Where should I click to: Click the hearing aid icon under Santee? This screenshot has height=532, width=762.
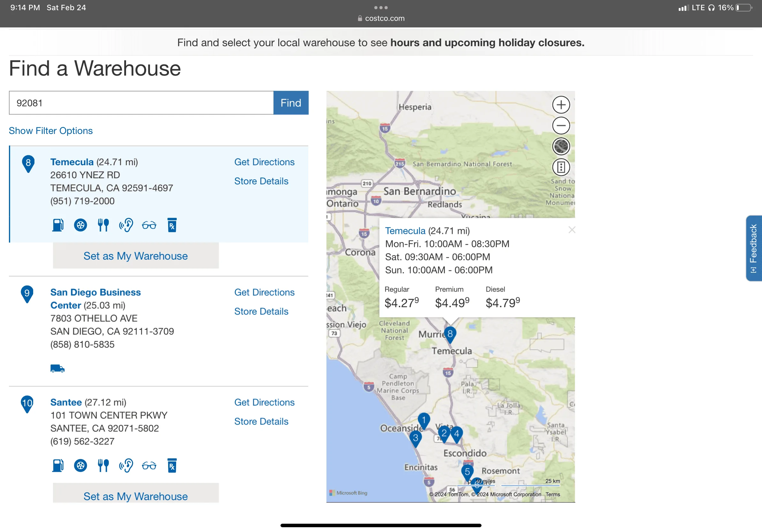tap(126, 466)
